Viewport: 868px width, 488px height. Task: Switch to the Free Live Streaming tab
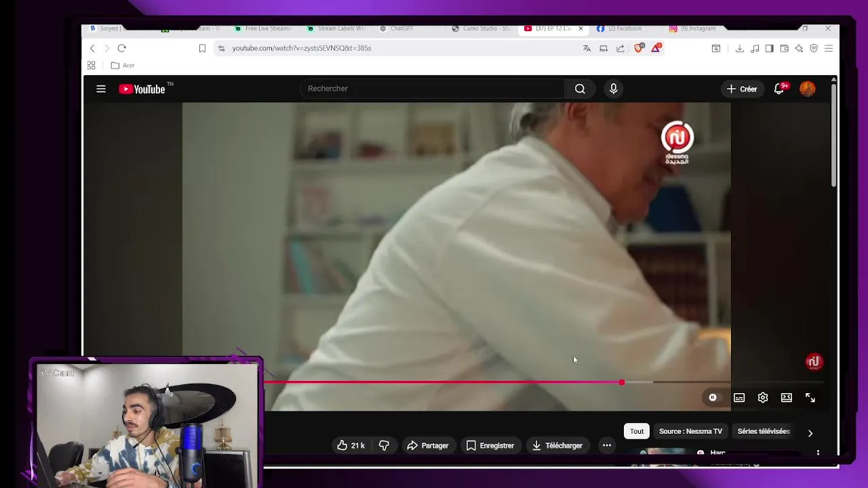(263, 28)
